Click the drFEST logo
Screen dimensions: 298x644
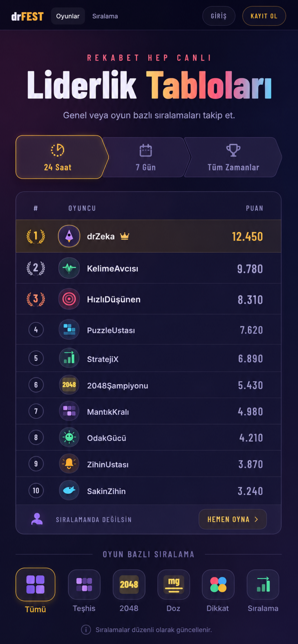pos(28,16)
